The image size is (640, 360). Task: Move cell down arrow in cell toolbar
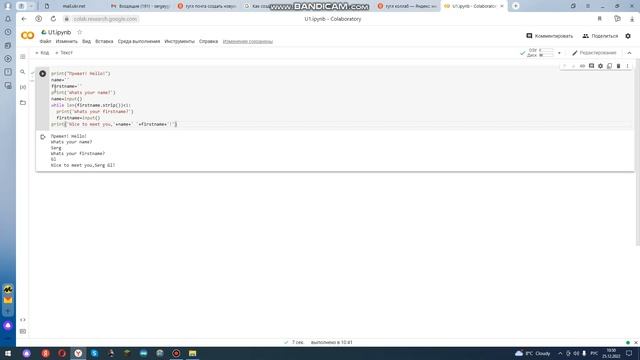coord(573,66)
